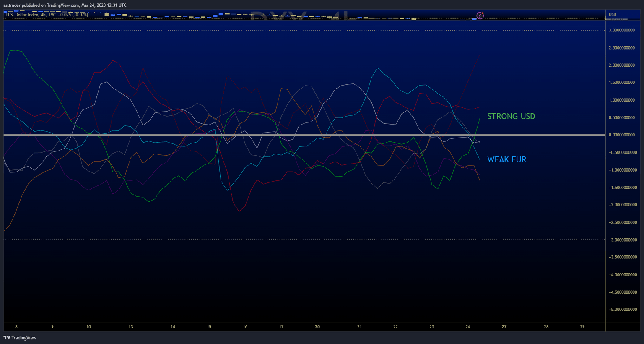The width and height of the screenshot is (644, 344).
Task: Select the WEAK EUR label
Action: click(x=506, y=159)
